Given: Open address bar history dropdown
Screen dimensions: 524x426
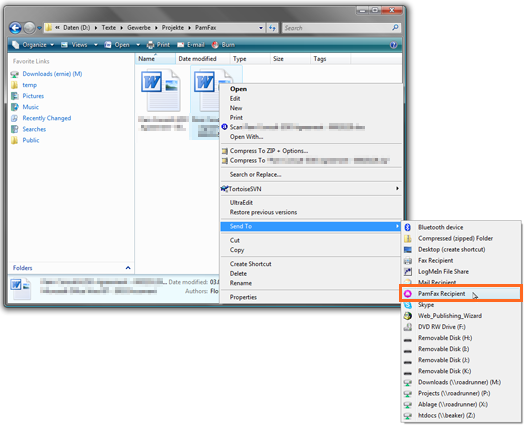Looking at the screenshot, I should [261, 28].
